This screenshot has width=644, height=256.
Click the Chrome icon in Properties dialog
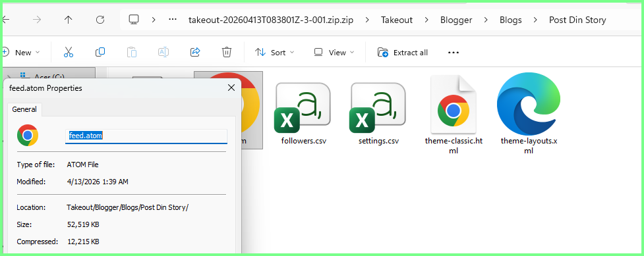coord(28,136)
